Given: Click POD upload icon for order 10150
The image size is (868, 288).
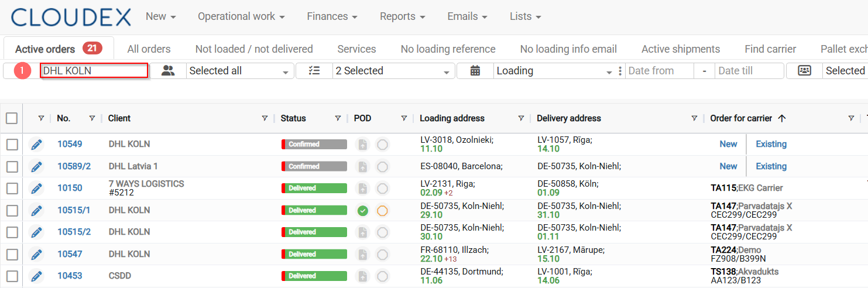Looking at the screenshot, I should (x=363, y=188).
